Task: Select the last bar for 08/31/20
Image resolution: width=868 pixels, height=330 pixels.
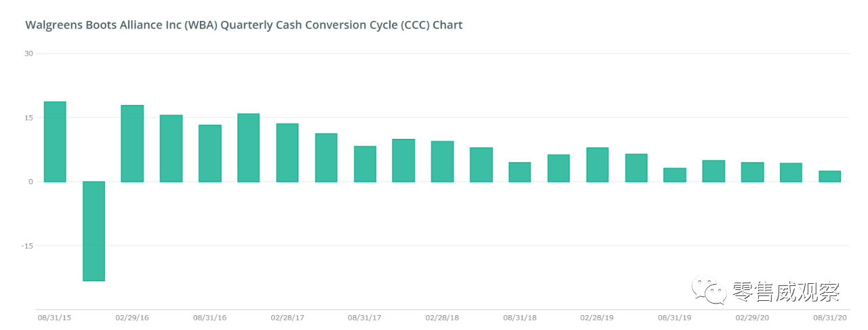Action: click(830, 176)
